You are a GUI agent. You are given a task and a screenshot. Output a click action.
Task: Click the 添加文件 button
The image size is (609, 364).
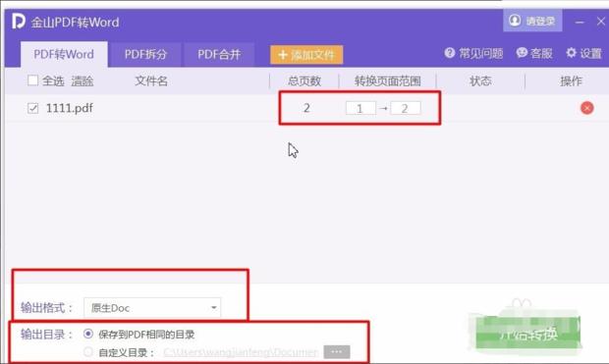306,55
